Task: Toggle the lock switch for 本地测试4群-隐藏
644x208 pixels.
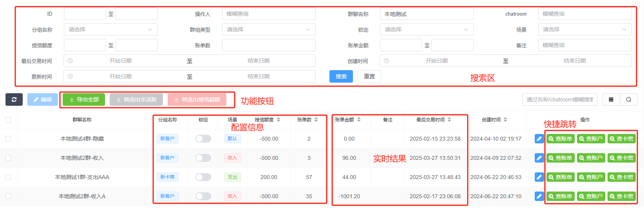Action: pos(203,139)
